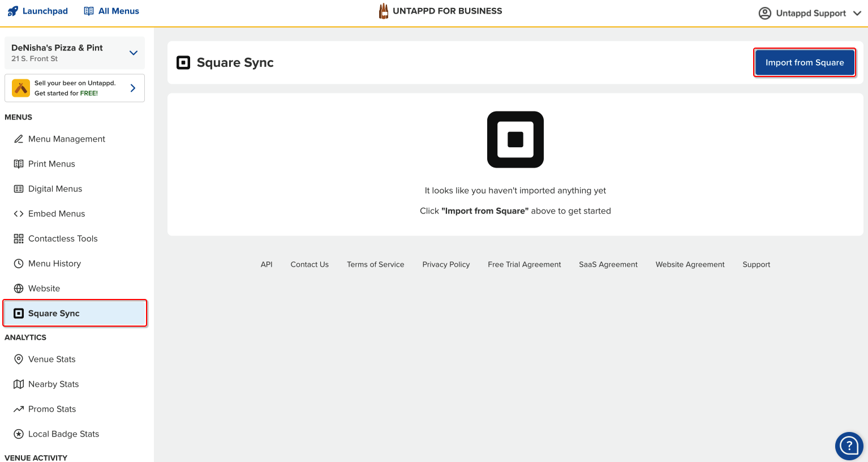Open the Terms of Service link
The image size is (868, 462).
[375, 264]
